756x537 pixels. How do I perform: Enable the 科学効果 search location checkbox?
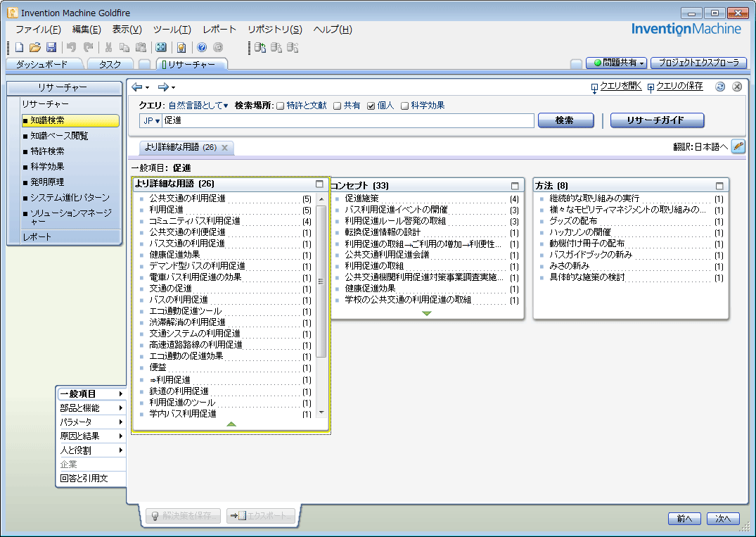(x=404, y=106)
